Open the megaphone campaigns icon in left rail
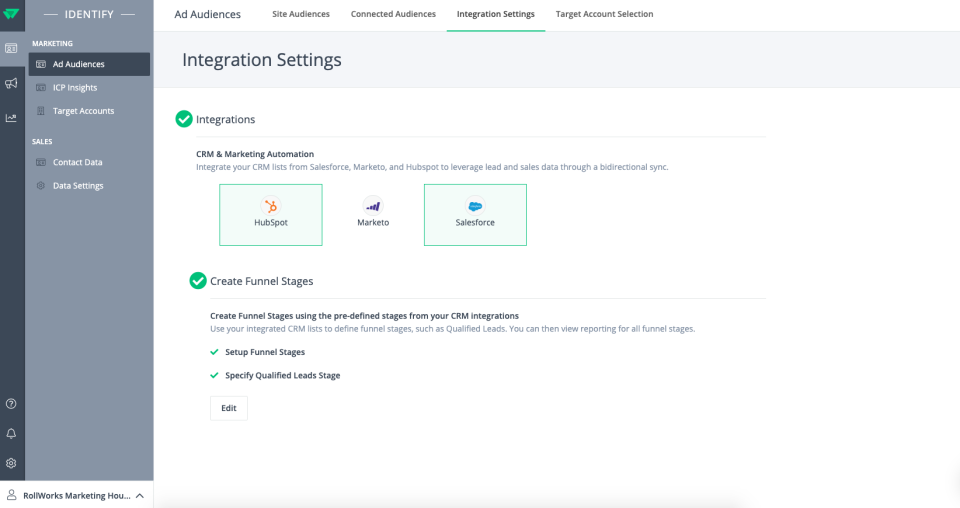The image size is (960, 508). tap(11, 83)
